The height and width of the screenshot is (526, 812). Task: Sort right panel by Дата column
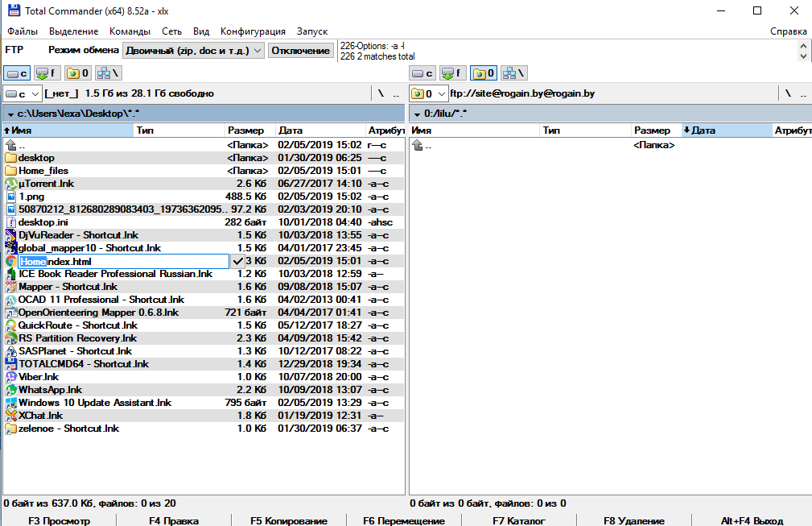pos(727,130)
